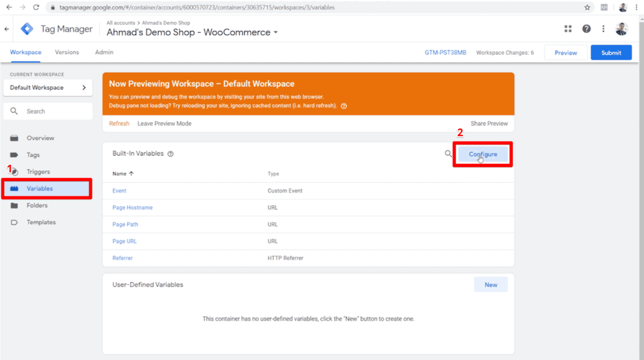Switch to the Versions tab
This screenshot has width=644, height=360.
pyautogui.click(x=67, y=52)
